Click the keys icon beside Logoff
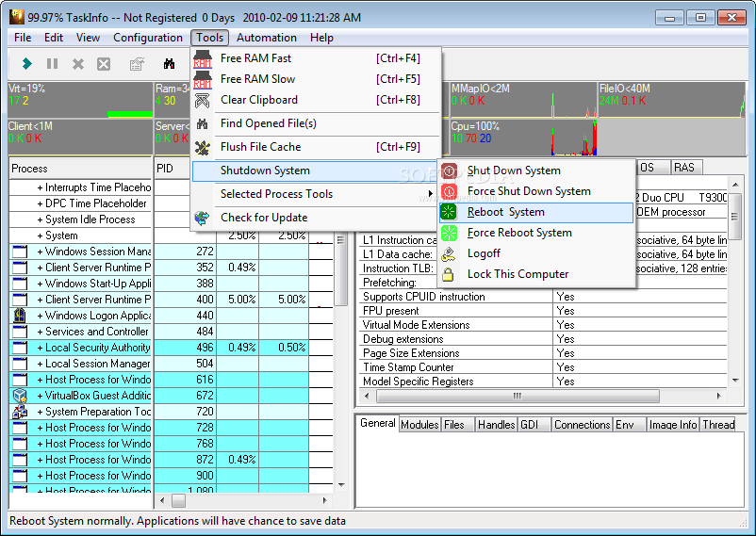 (x=449, y=254)
